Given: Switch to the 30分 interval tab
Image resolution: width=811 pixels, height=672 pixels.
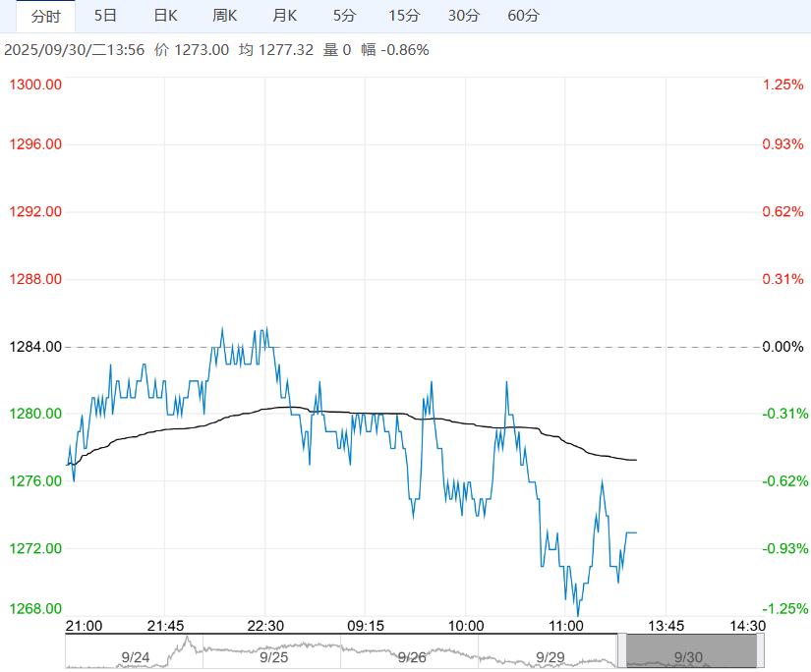Looking at the screenshot, I should [463, 16].
